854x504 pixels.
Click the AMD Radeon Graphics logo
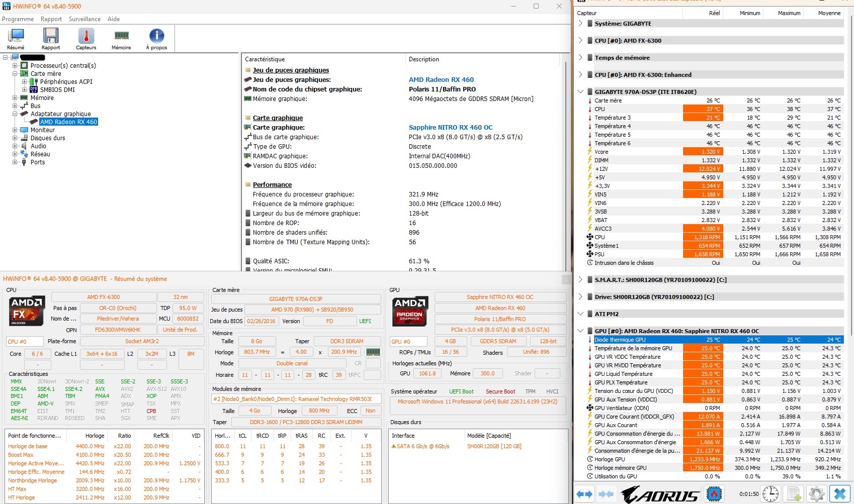point(410,311)
